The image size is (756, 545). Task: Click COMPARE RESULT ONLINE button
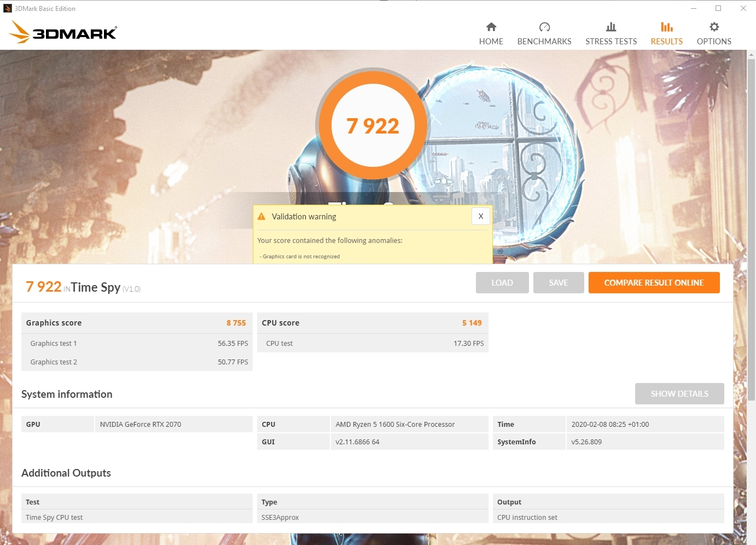[x=654, y=283]
